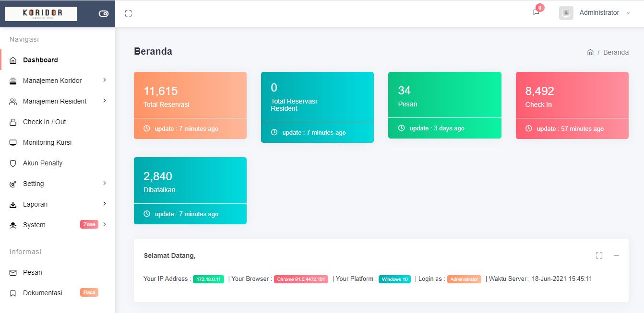Open the Pesan information link
Viewport: 644px width, 313px height.
(33, 272)
